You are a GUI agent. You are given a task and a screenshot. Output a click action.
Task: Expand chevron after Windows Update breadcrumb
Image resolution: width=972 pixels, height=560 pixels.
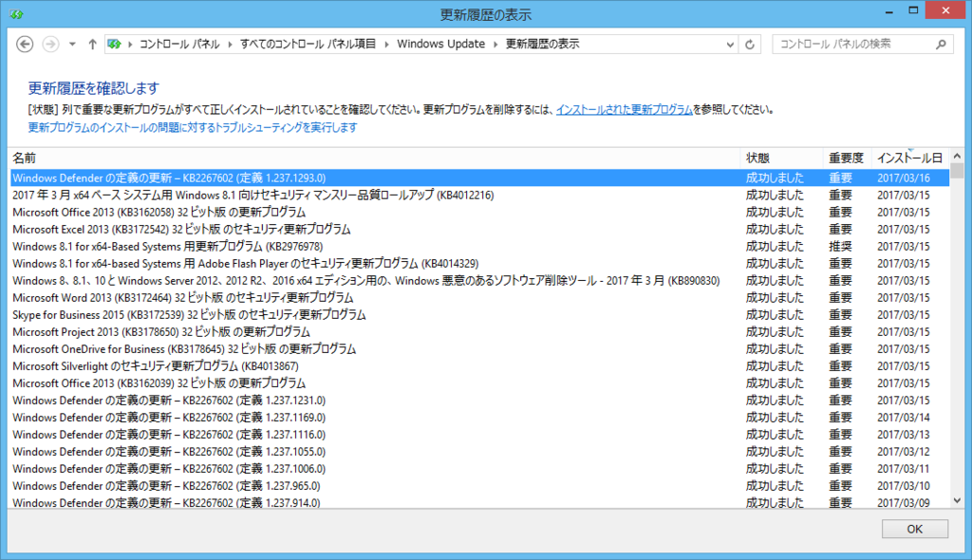(x=495, y=44)
